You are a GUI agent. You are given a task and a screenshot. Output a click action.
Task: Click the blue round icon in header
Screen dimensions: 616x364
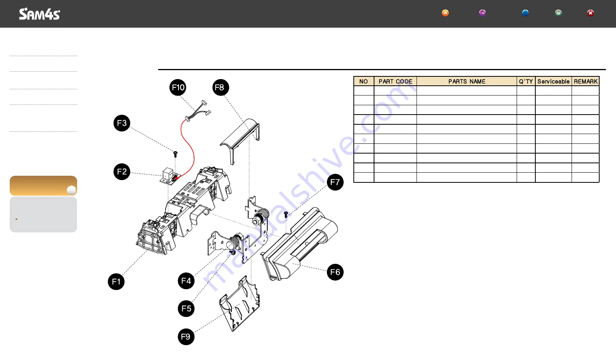pyautogui.click(x=525, y=13)
